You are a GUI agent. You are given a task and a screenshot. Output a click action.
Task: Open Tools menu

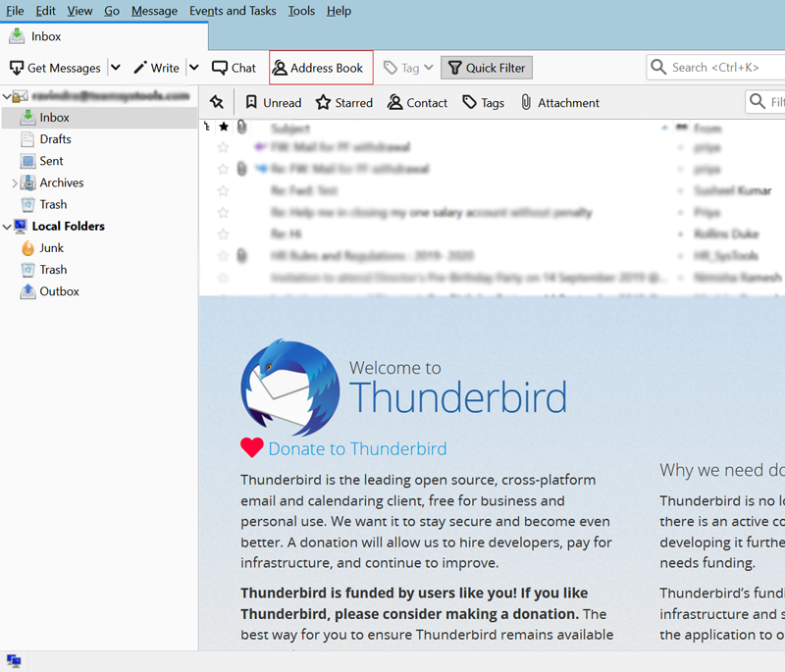pyautogui.click(x=301, y=11)
